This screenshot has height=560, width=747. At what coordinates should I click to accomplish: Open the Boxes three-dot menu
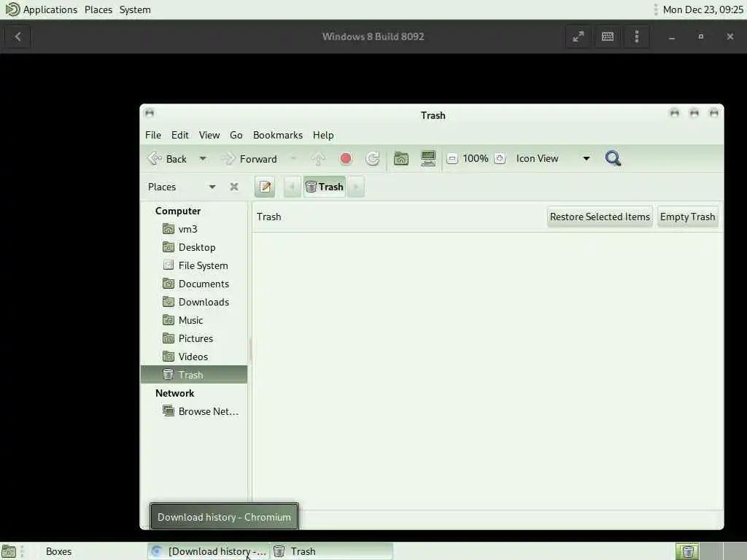(x=636, y=36)
